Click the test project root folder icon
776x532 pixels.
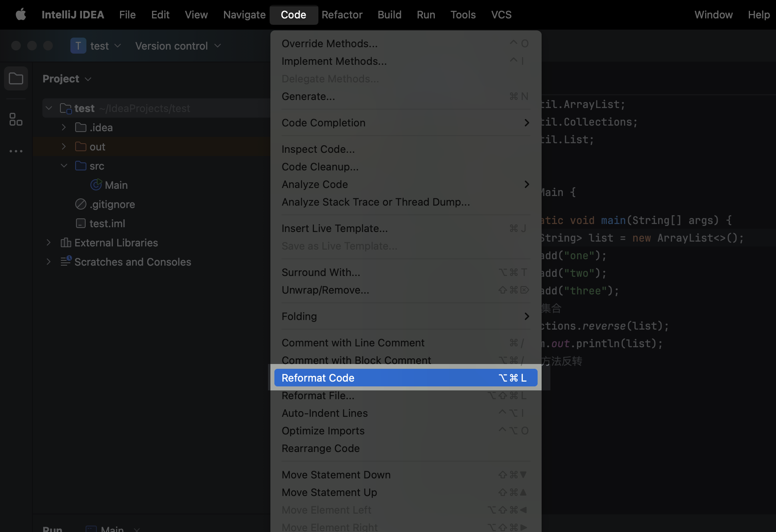pyautogui.click(x=66, y=108)
